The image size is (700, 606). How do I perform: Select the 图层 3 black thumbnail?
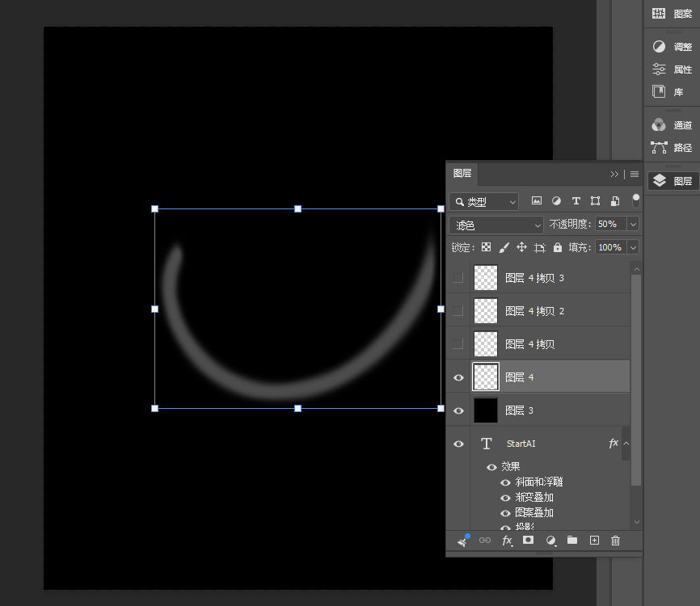(485, 410)
